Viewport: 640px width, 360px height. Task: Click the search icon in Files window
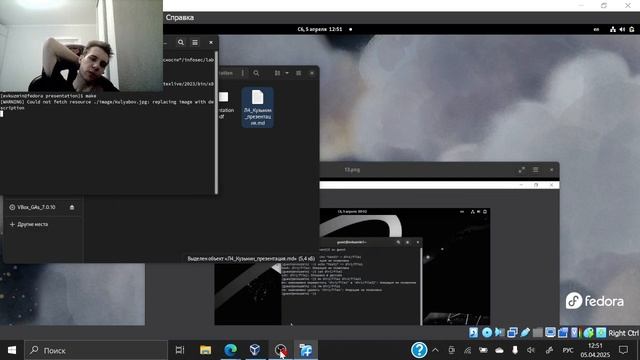pyautogui.click(x=256, y=73)
